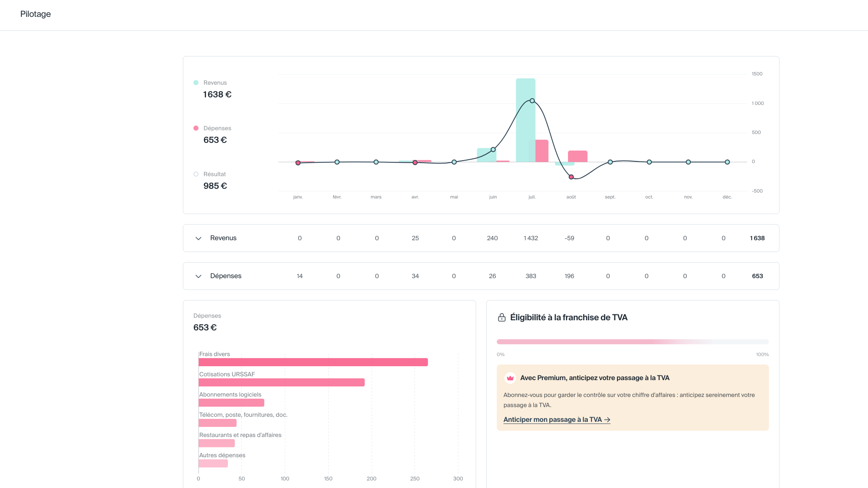Image resolution: width=868 pixels, height=488 pixels.
Task: Click the Frais divers expense bar
Action: pos(313,362)
